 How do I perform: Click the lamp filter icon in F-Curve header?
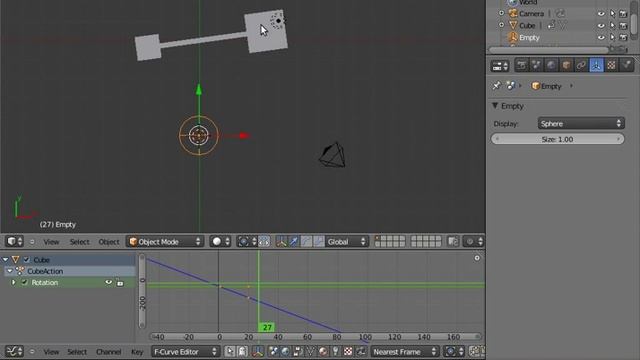click(336, 351)
